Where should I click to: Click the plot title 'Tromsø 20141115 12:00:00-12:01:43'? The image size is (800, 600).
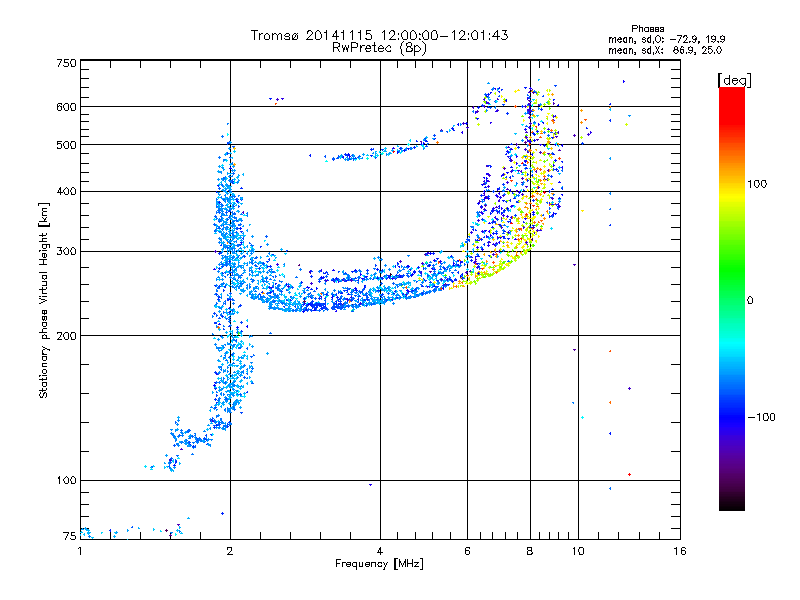point(379,35)
